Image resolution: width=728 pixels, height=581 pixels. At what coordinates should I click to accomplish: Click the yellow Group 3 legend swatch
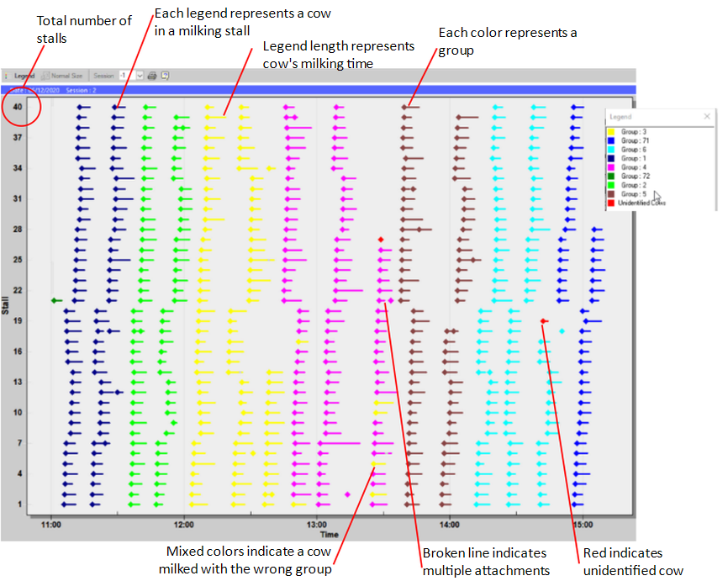611,132
